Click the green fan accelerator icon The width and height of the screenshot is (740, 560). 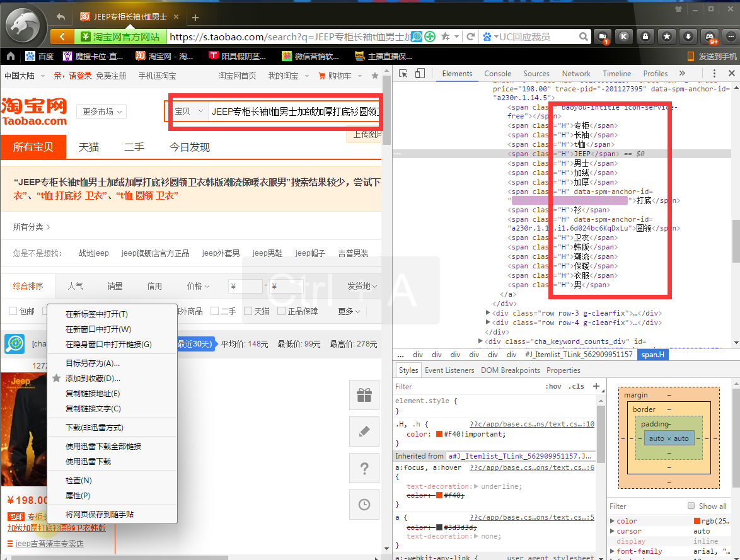point(430,37)
